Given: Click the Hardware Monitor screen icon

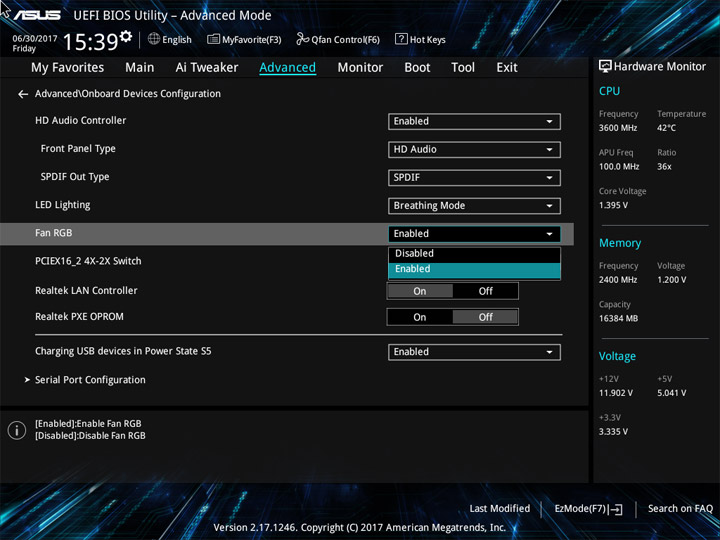Looking at the screenshot, I should pos(605,67).
